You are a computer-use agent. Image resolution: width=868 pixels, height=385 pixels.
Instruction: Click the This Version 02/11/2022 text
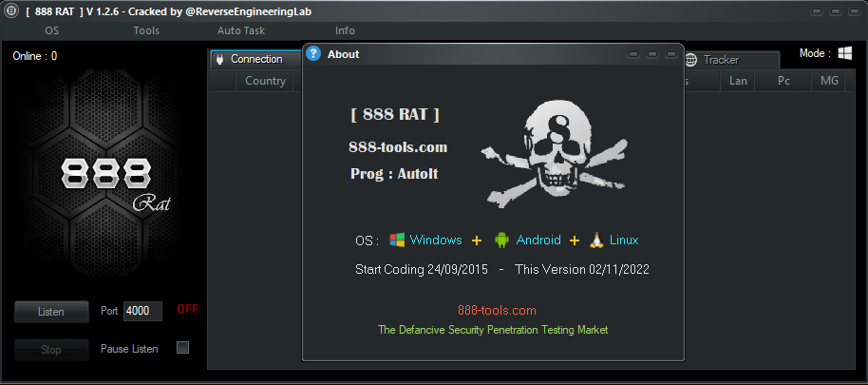point(582,270)
